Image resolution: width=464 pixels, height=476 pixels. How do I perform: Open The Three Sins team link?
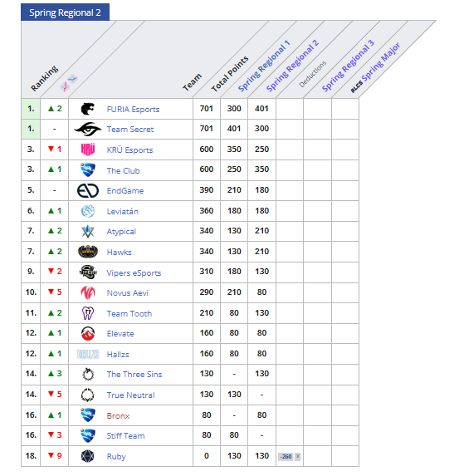tap(134, 375)
